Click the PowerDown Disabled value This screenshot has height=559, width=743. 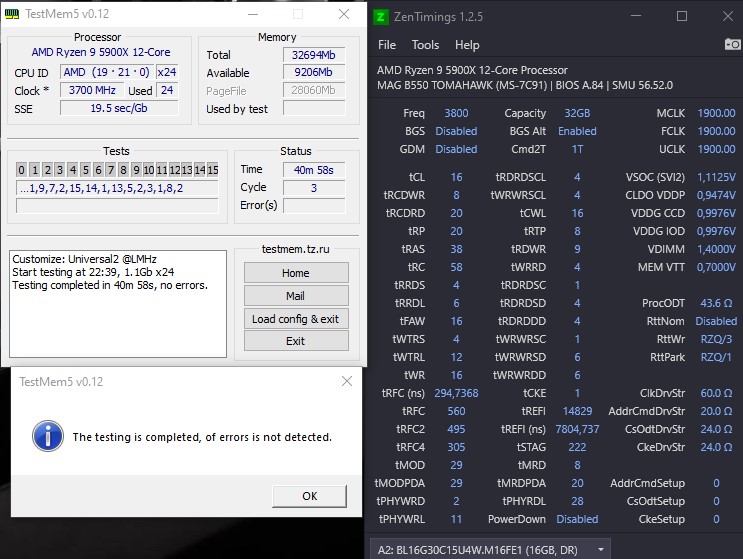577,519
